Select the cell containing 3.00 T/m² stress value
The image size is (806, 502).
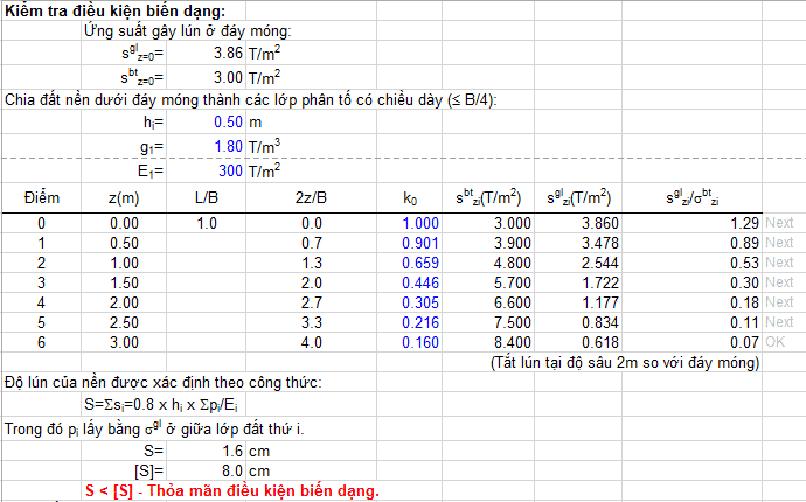[228, 78]
